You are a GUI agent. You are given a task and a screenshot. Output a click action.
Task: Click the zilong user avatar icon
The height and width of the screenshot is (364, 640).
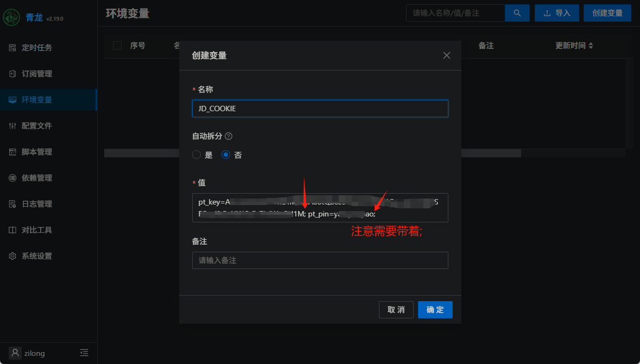15,353
